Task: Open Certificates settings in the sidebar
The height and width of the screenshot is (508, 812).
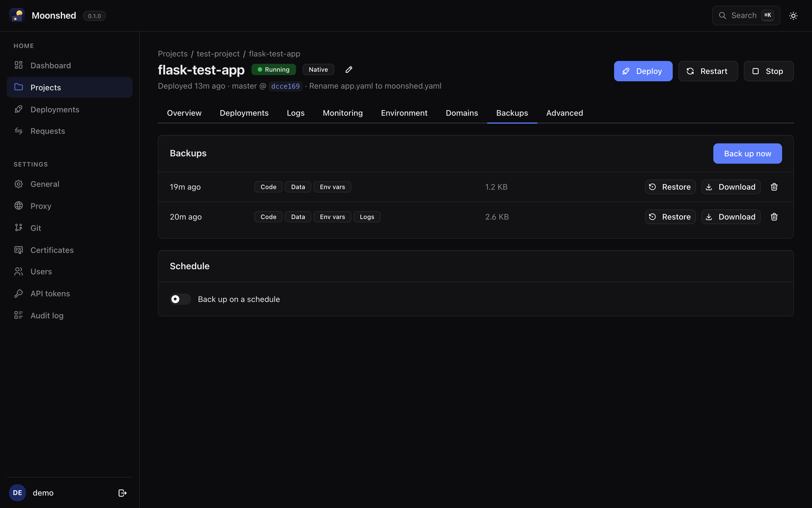Action: [69, 250]
